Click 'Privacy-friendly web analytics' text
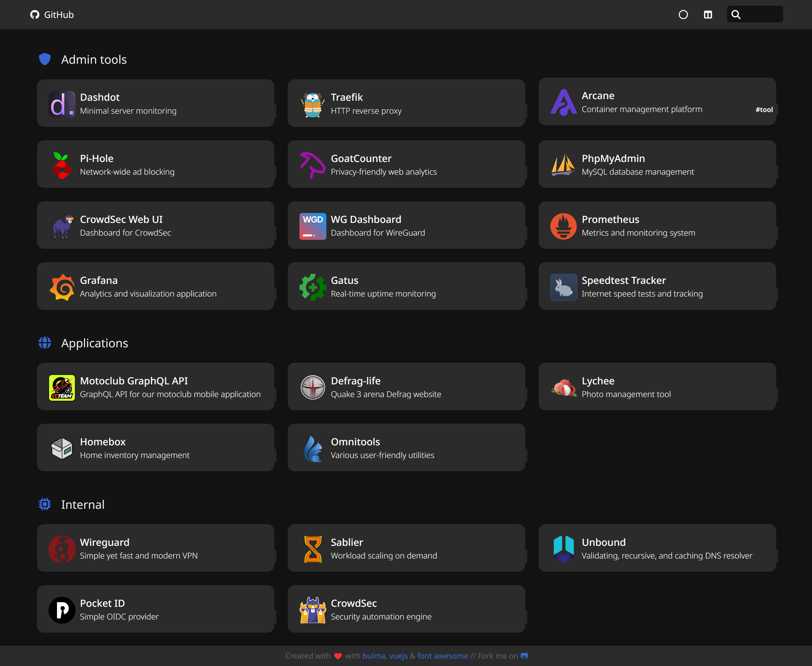 pos(384,172)
